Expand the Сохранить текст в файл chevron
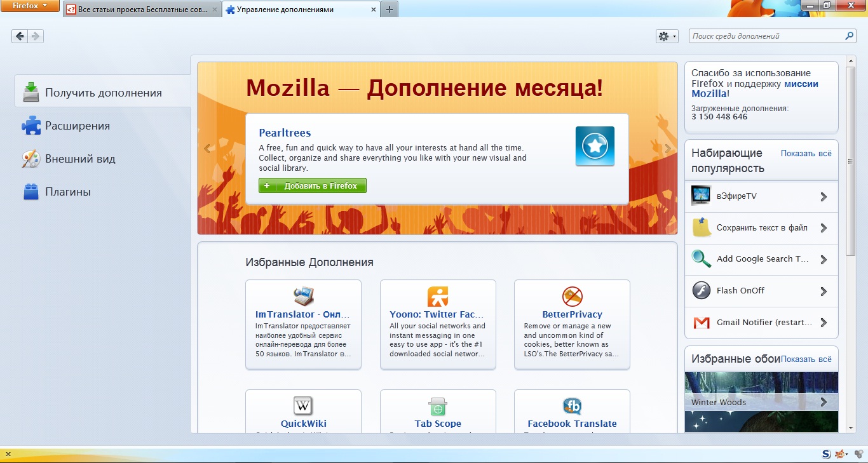The width and height of the screenshot is (868, 463). pos(824,228)
